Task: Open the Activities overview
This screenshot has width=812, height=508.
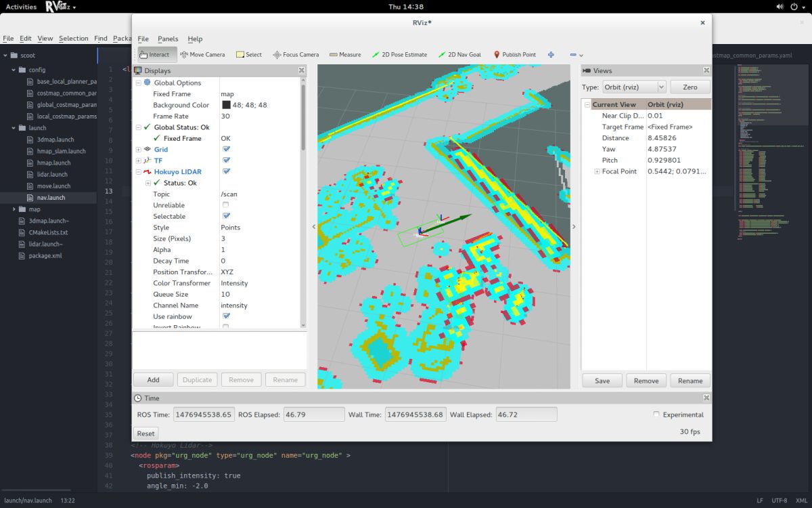Action: click(x=21, y=7)
